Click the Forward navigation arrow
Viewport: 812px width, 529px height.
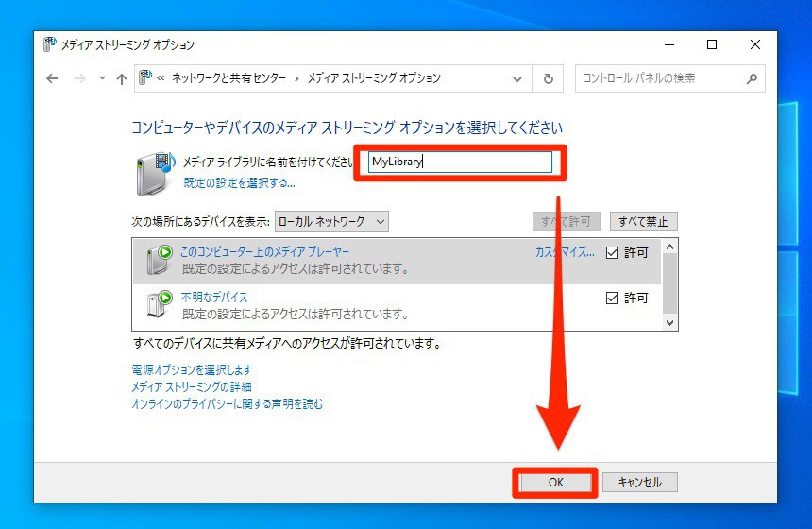(x=79, y=78)
